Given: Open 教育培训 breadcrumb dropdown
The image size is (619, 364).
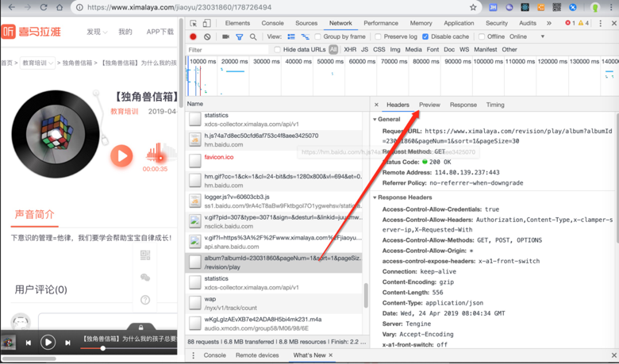Looking at the screenshot, I should coord(37,63).
